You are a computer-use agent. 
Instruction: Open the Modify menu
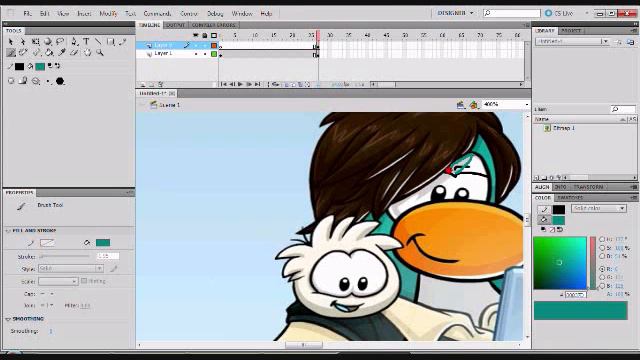pos(108,13)
